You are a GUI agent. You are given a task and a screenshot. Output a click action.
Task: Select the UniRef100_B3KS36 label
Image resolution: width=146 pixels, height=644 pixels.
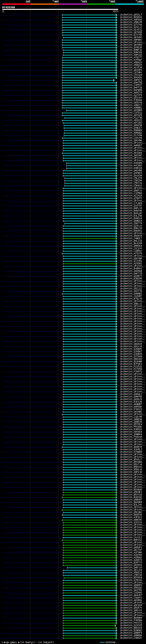pyautogui.click(x=131, y=402)
